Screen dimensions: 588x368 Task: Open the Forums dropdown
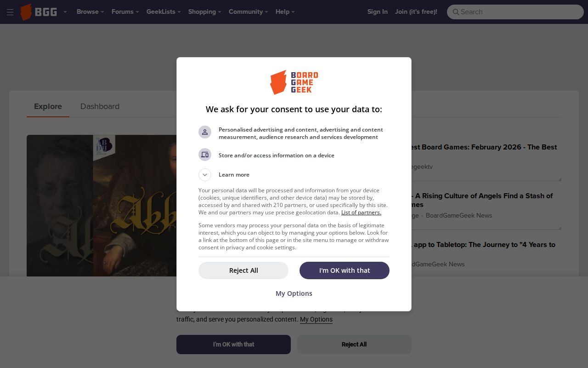click(x=124, y=12)
